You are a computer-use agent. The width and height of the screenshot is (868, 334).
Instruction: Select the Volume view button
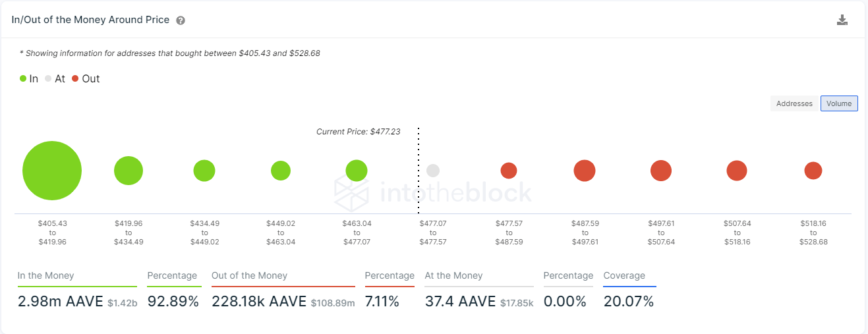pos(839,103)
